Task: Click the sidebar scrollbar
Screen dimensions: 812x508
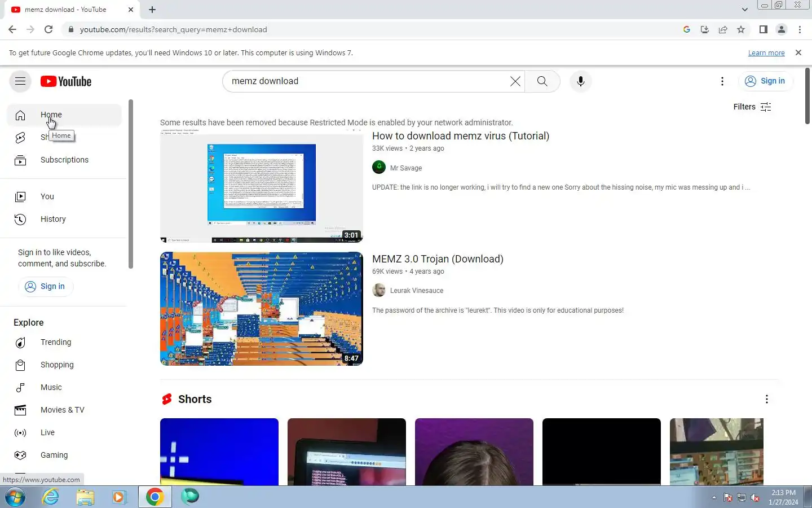Action: (131, 184)
